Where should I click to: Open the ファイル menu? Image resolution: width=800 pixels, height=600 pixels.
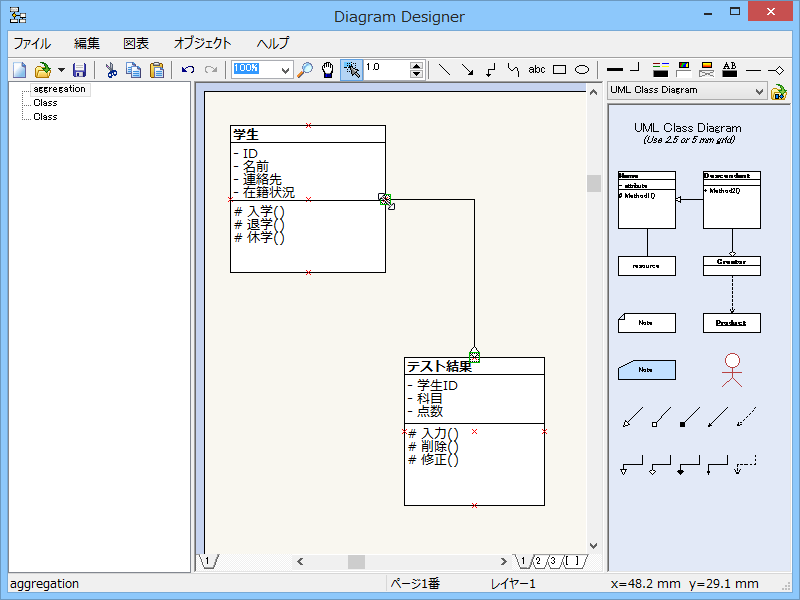(x=32, y=43)
